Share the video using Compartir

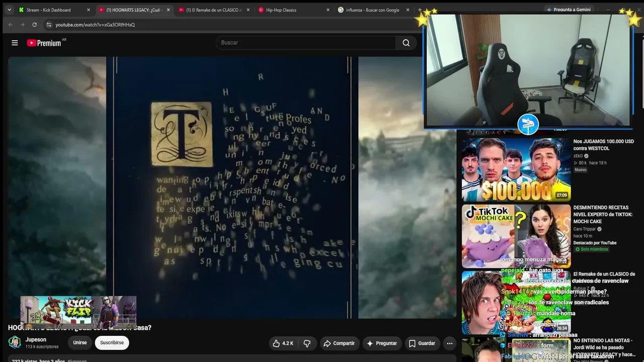(x=340, y=343)
